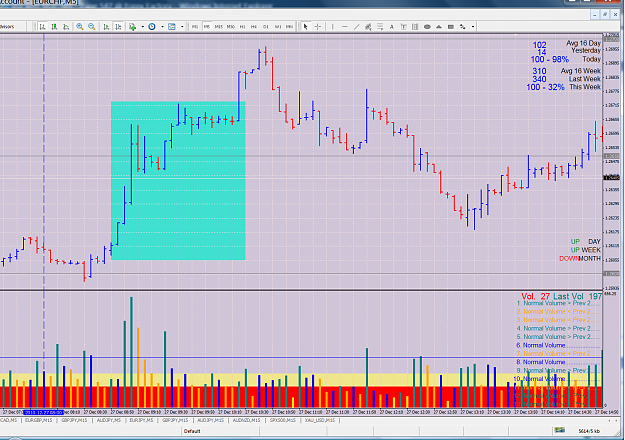
Task: Switch chart to candlestick mode
Action: pos(54,27)
